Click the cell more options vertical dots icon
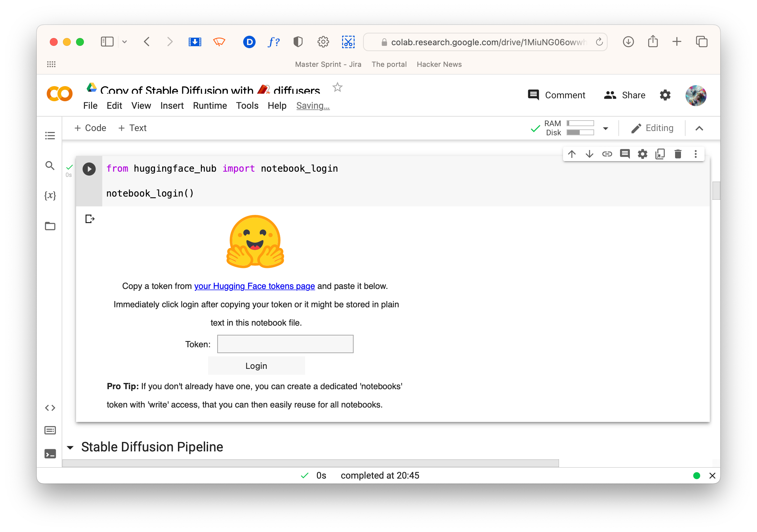 click(697, 154)
